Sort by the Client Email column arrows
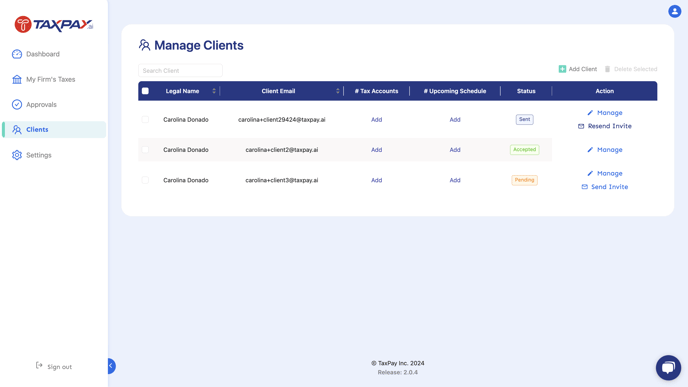 (x=338, y=91)
